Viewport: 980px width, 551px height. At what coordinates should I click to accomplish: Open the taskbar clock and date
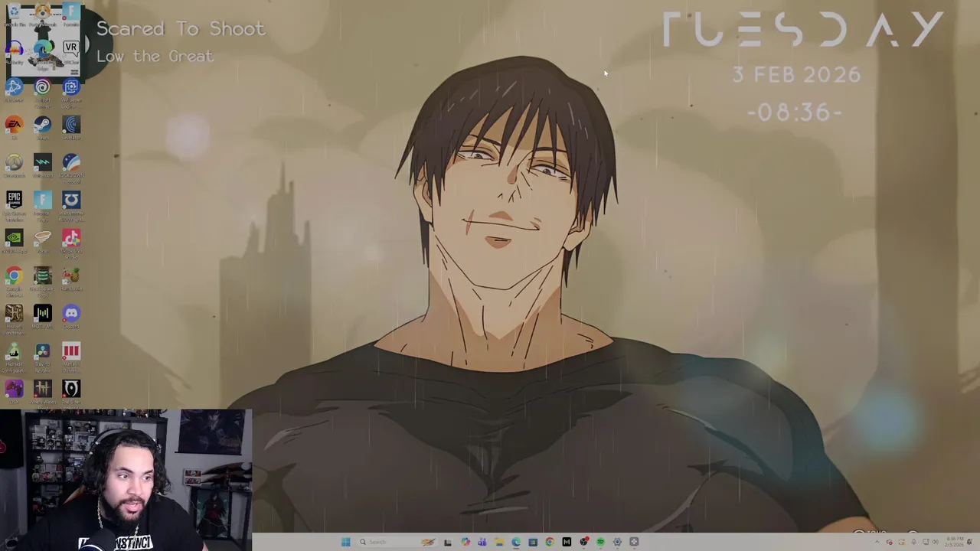coord(955,542)
